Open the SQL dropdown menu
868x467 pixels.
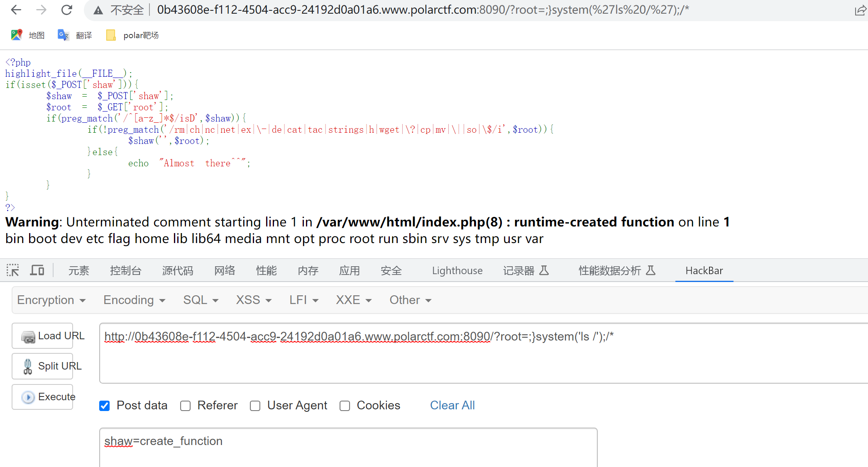coord(200,300)
